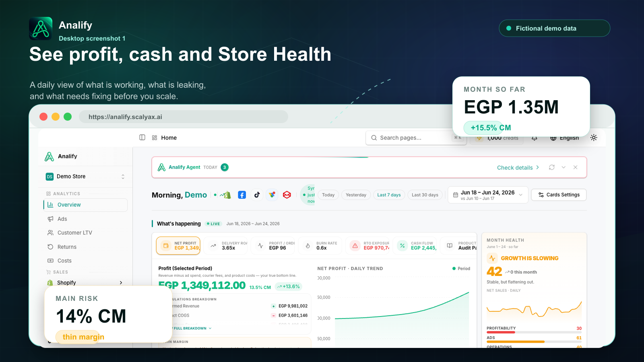
Task: Open the notifications bell
Action: (535, 138)
